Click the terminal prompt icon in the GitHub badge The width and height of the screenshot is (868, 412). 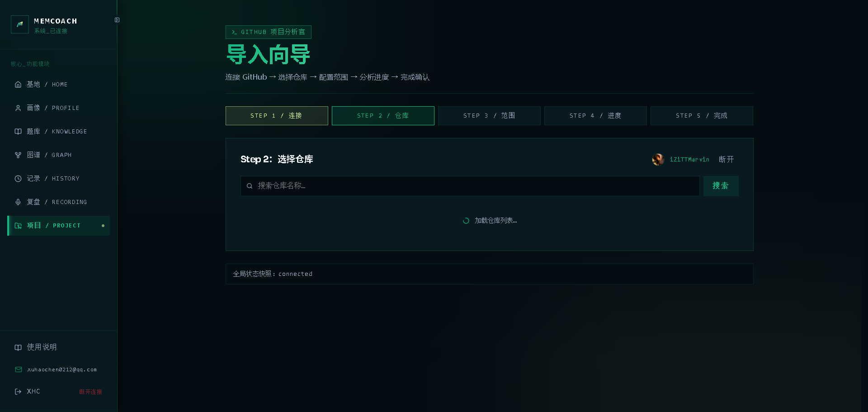pos(234,32)
